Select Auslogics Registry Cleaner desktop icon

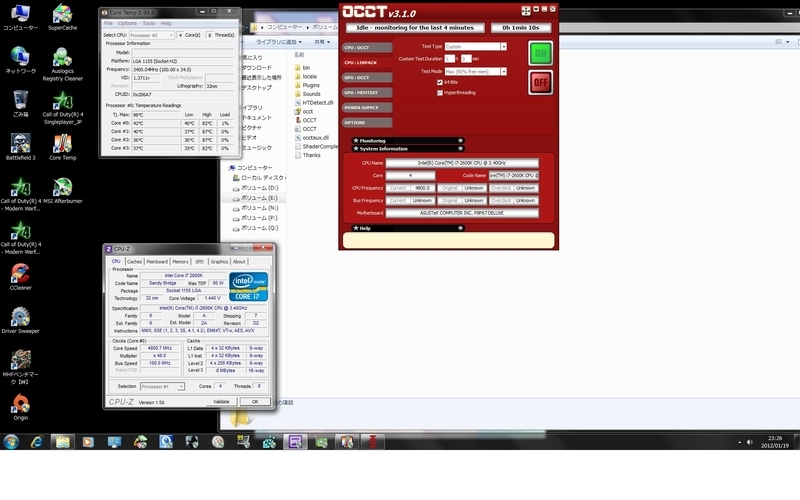[x=62, y=64]
